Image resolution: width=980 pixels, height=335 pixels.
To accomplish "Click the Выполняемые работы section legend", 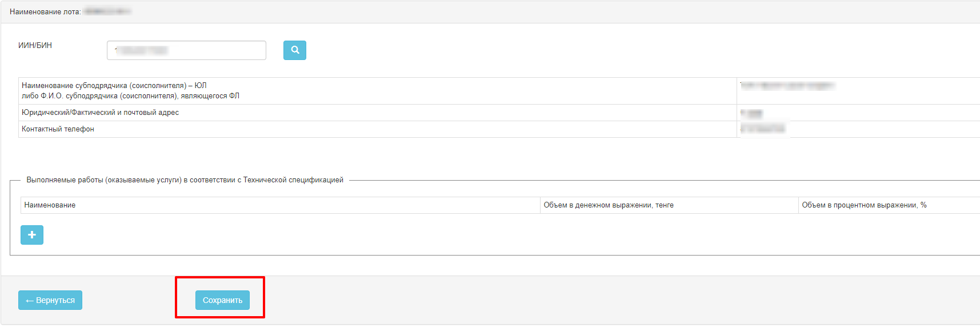I will (185, 180).
